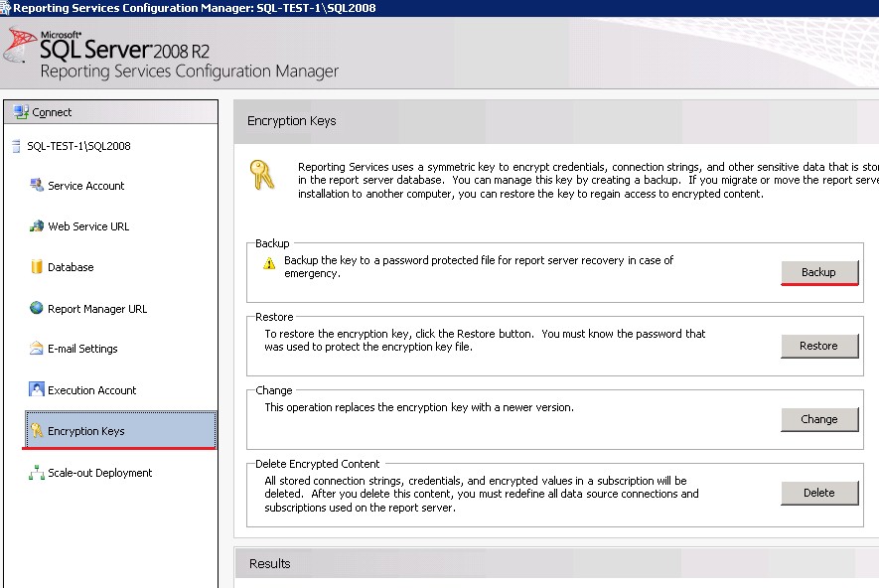Click the Change button
Screen dimensions: 879x588
pyautogui.click(x=819, y=419)
